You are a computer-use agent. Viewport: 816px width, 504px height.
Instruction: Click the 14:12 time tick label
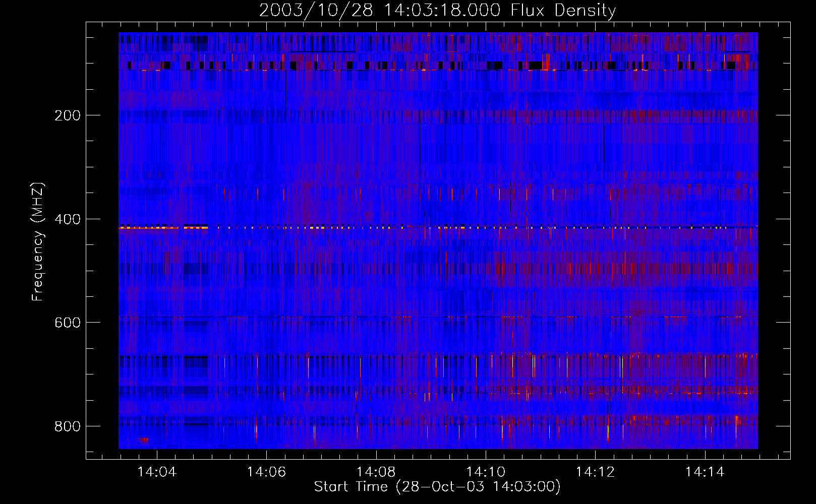coord(595,472)
